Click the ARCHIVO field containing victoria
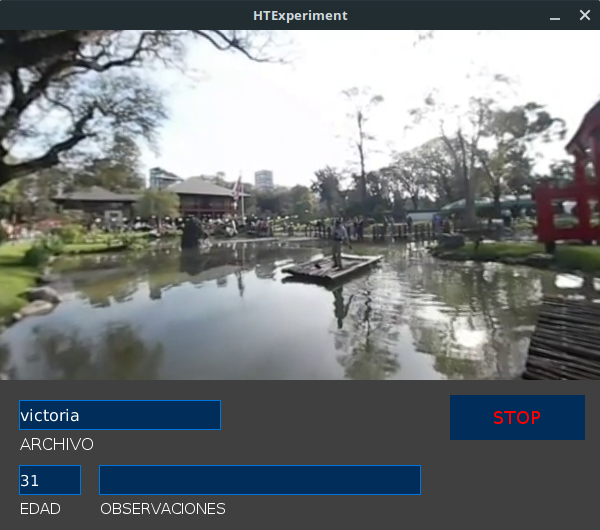The image size is (600, 530). click(x=120, y=415)
